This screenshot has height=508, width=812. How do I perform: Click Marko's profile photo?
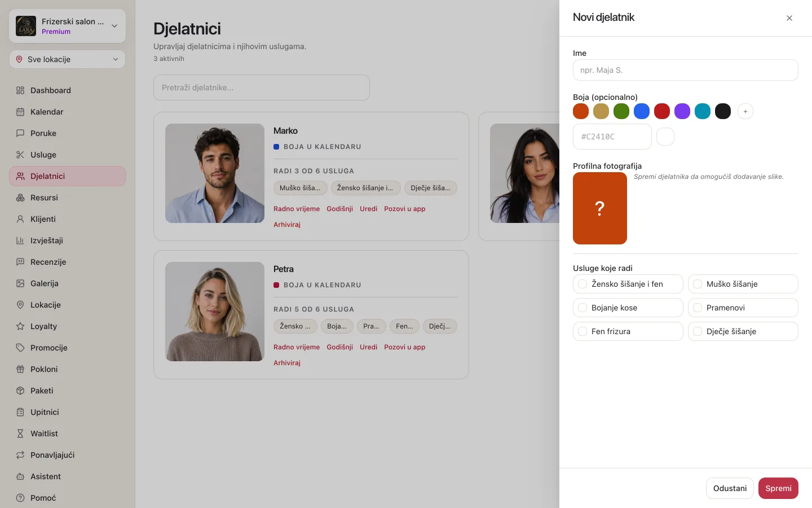(215, 173)
